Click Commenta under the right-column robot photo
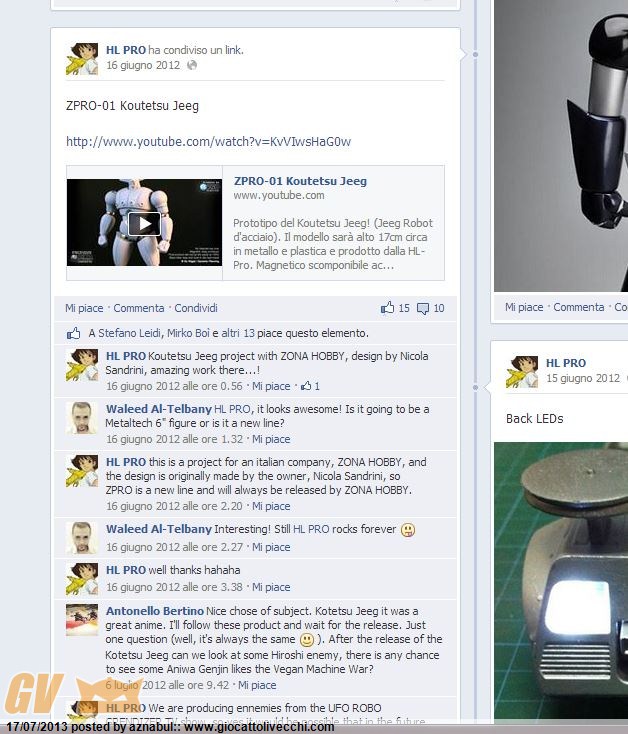The height and width of the screenshot is (734, 628). (579, 307)
